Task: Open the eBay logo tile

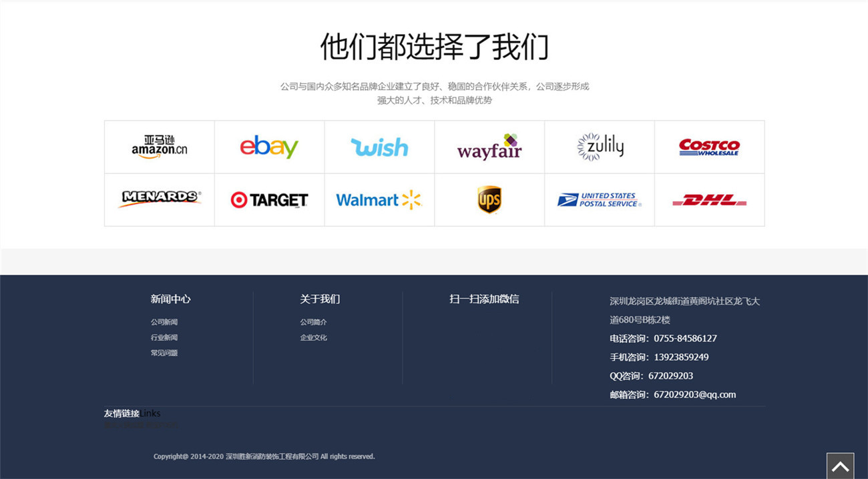Action: [x=269, y=147]
